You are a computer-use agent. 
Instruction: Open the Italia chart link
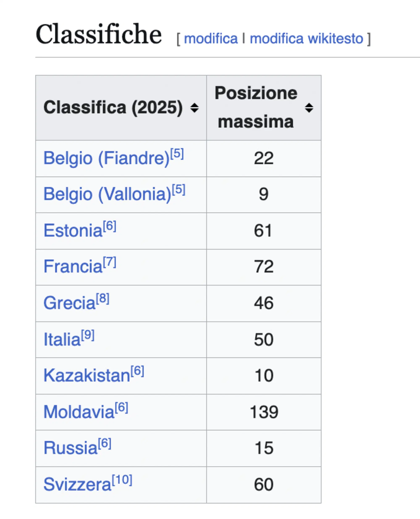coord(62,339)
